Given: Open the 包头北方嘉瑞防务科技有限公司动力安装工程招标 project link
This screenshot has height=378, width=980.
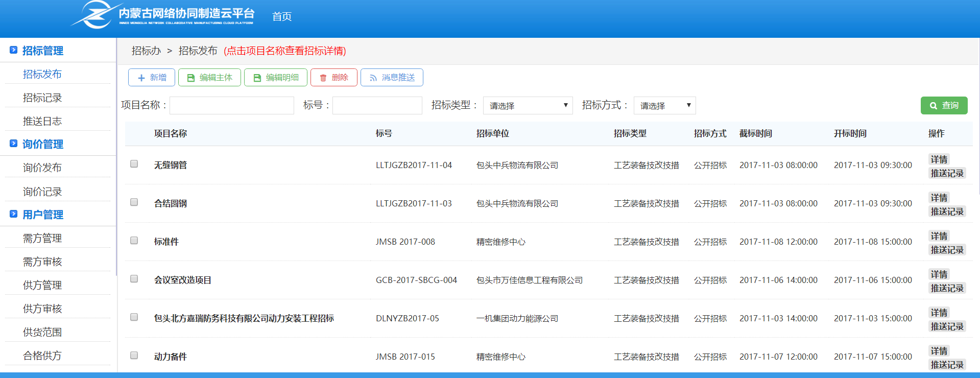Looking at the screenshot, I should tap(244, 318).
